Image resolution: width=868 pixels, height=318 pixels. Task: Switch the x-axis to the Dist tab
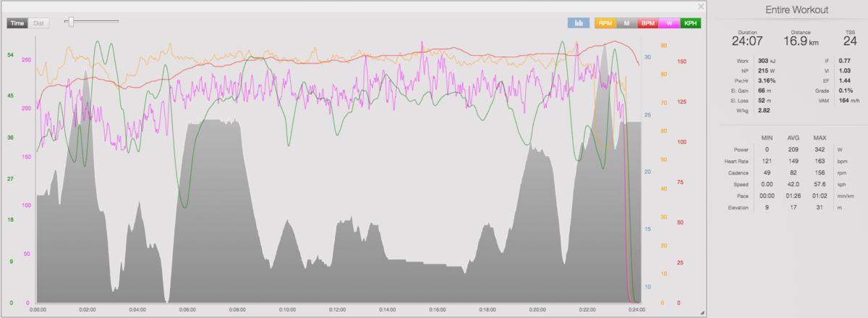click(x=38, y=23)
